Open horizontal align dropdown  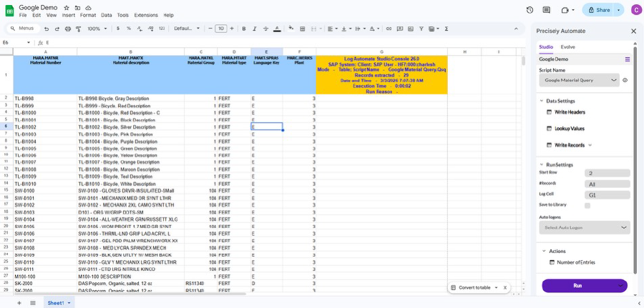pos(331,29)
